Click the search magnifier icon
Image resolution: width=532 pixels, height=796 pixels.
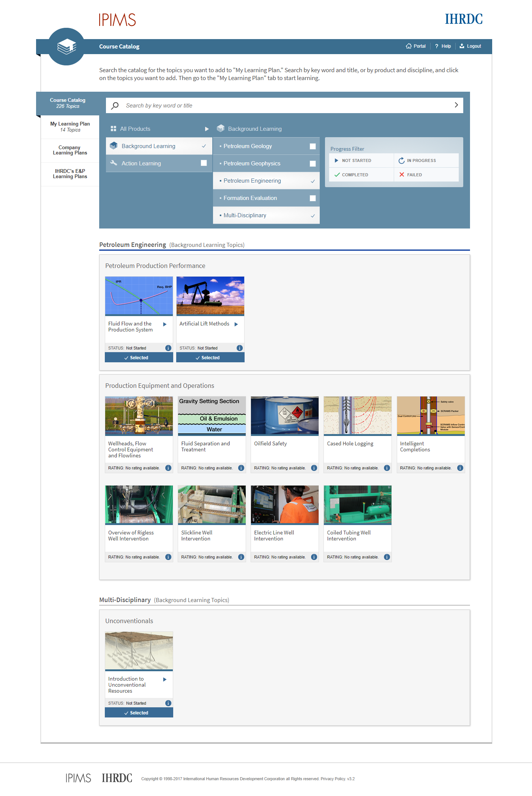point(115,106)
